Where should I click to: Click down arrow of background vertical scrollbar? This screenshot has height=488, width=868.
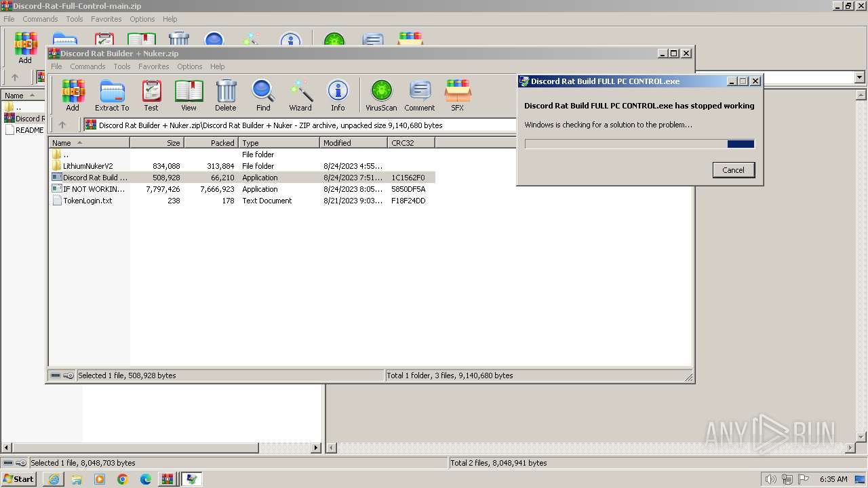861,436
